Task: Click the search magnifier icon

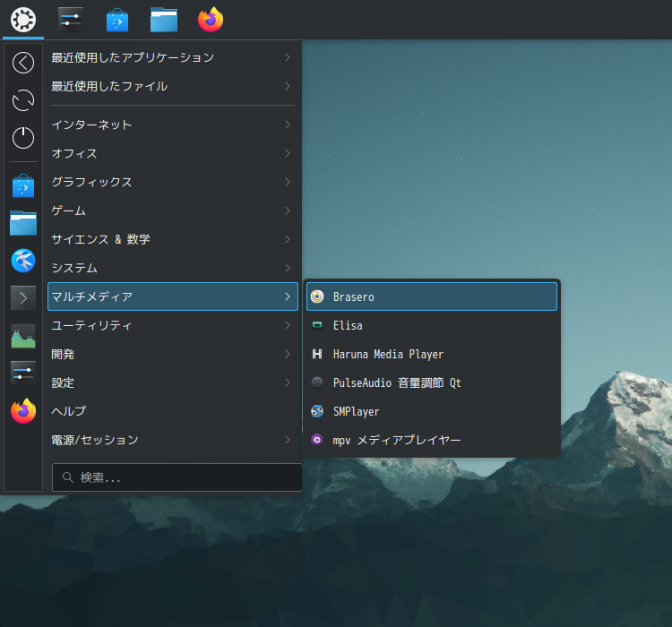Action: coord(68,477)
